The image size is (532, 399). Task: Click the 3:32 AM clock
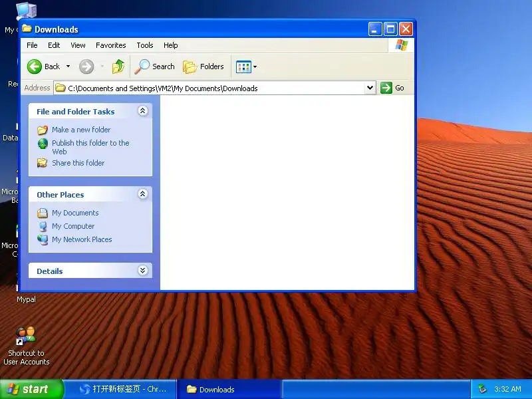[x=507, y=389]
